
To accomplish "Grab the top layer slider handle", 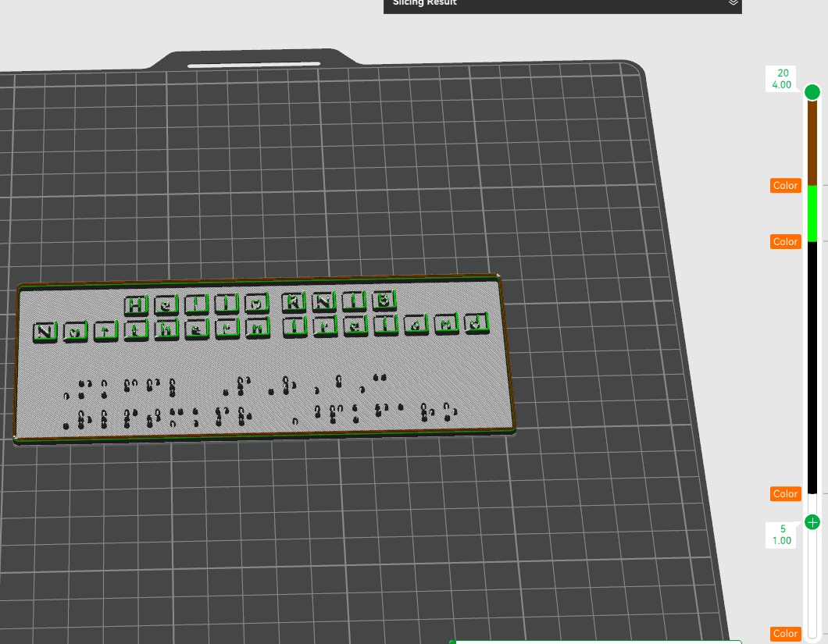I will (x=812, y=92).
